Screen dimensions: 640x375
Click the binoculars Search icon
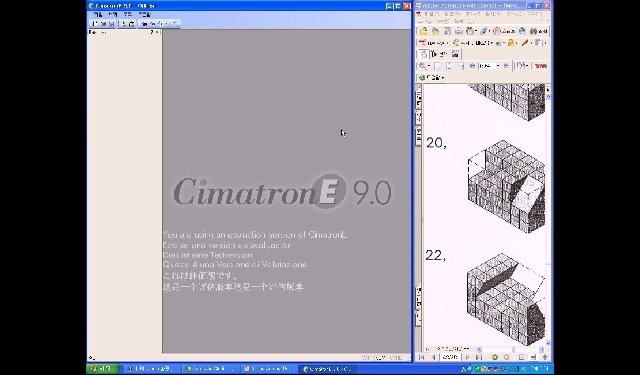(x=533, y=31)
